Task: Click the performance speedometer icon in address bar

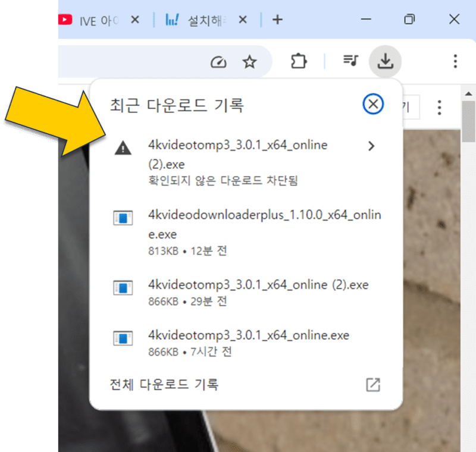Action: pos(219,62)
